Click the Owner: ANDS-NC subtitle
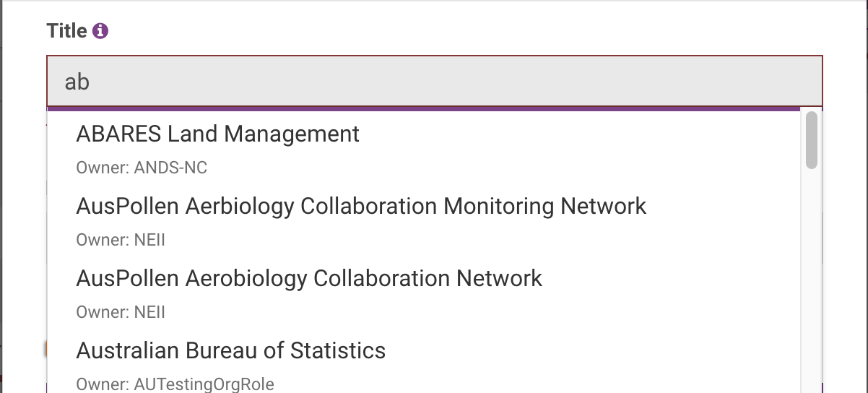The width and height of the screenshot is (868, 393). coord(142,168)
